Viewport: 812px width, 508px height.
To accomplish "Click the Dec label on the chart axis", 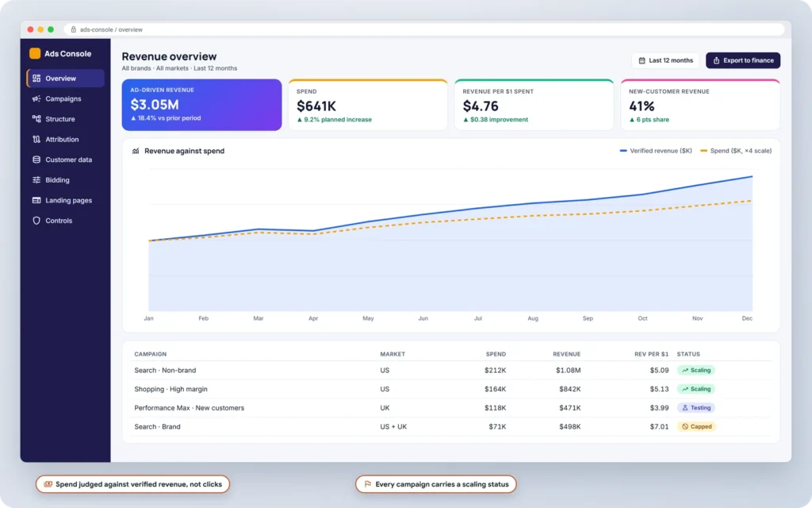I will 747,318.
